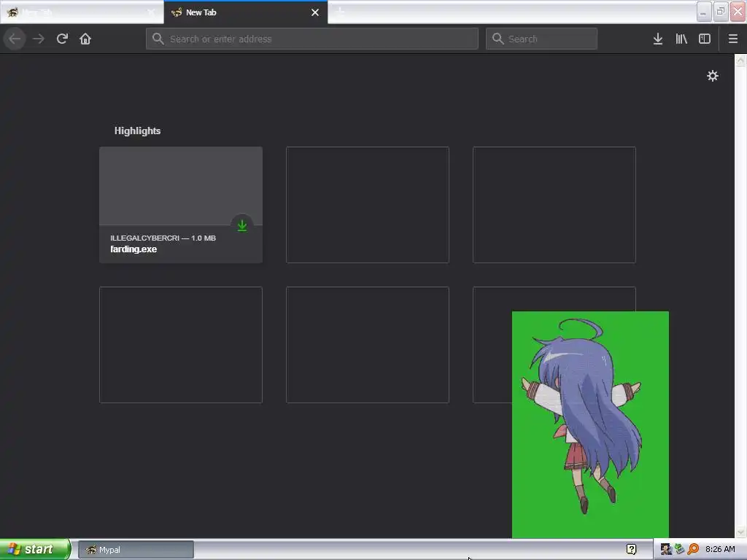Reload the current page
The image size is (747, 560).
point(62,39)
